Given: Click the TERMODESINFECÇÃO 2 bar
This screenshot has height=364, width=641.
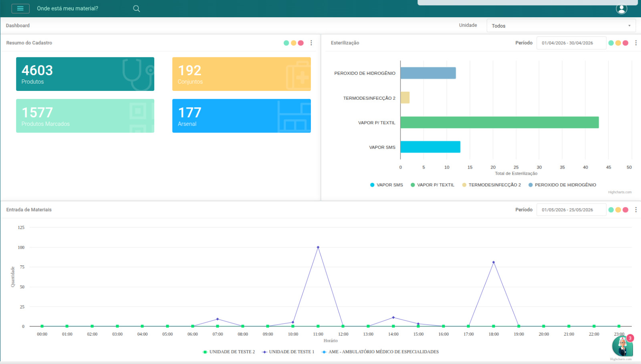Looking at the screenshot, I should pyautogui.click(x=405, y=98).
